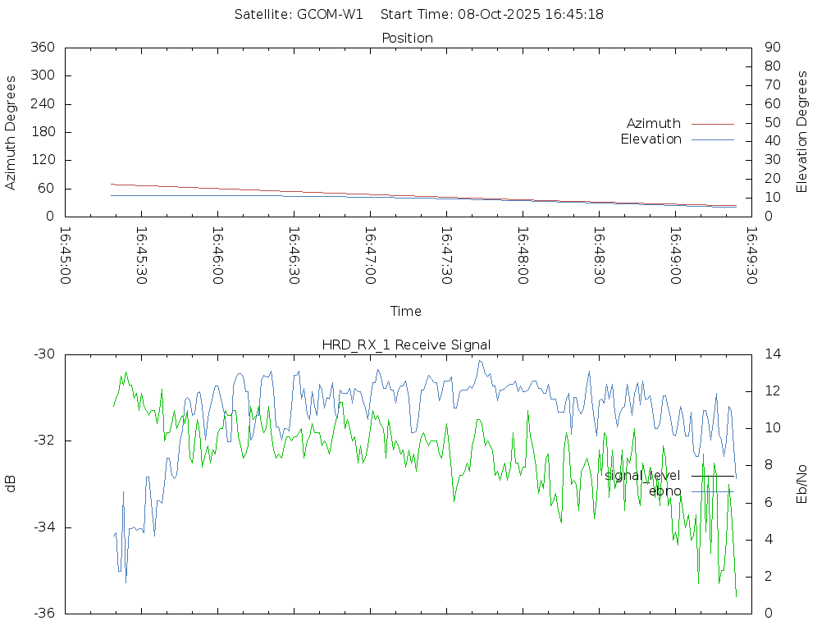Click the 16:45:00 time tick label
This screenshot has height=630, width=840.
[x=66, y=256]
